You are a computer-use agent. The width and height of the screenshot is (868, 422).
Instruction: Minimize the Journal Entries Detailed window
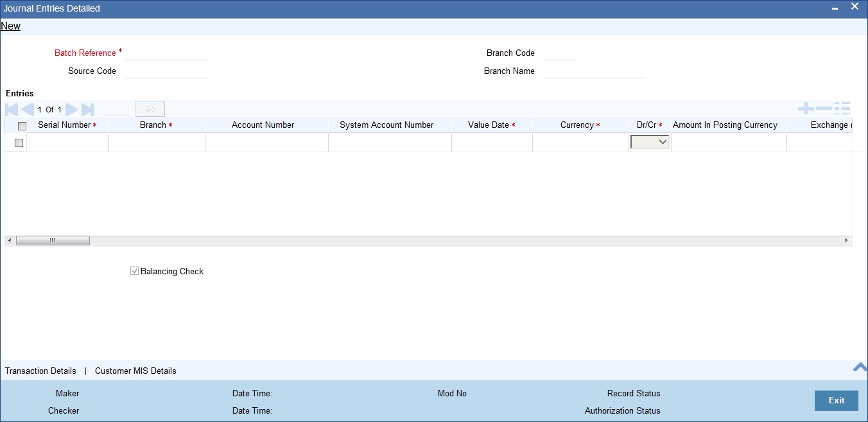[x=835, y=9]
